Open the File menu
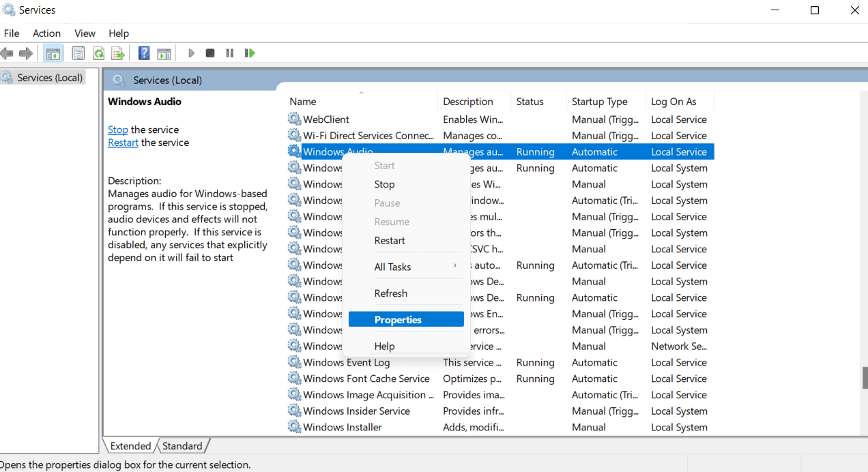This screenshot has height=472, width=868. (12, 33)
